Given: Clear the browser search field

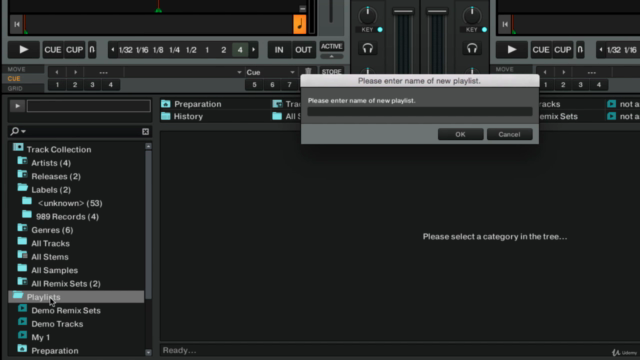Looking at the screenshot, I should [145, 131].
